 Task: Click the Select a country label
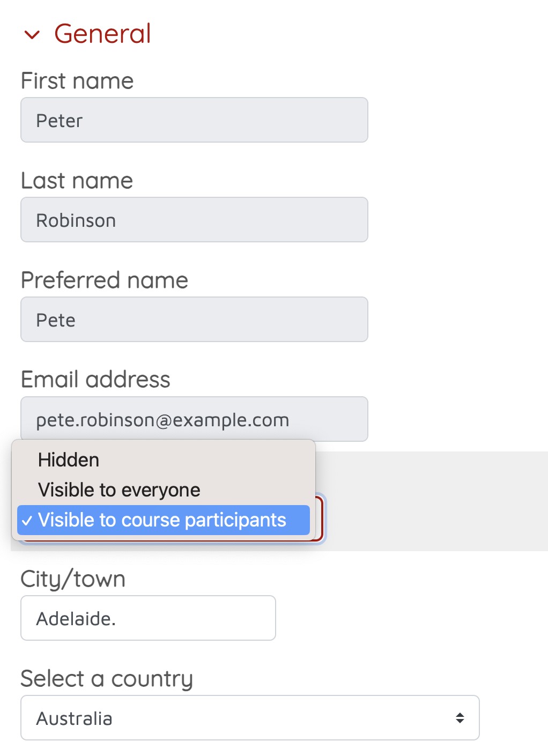coord(107,679)
